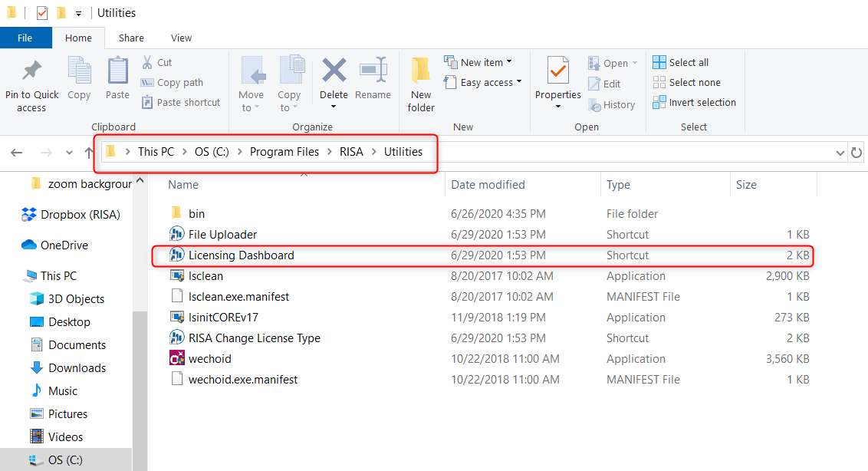The image size is (868, 471).
Task: Click the Paste clipboard icon
Action: pos(117,72)
